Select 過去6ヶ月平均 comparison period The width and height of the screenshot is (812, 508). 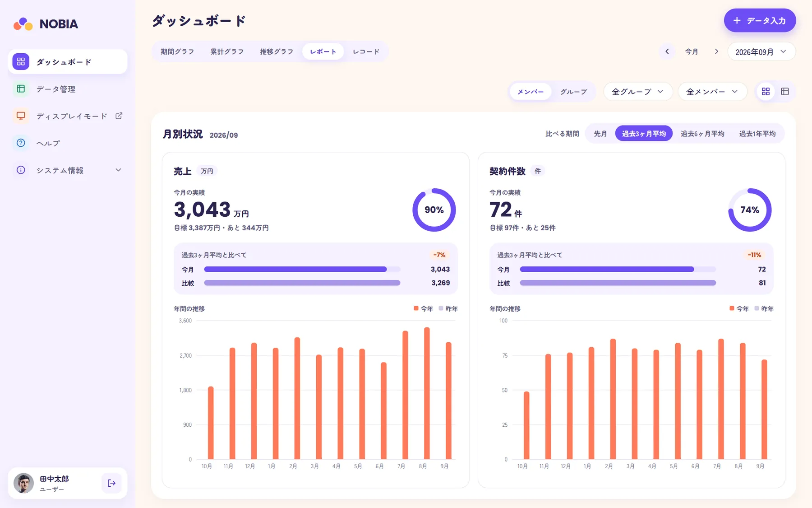pos(702,134)
